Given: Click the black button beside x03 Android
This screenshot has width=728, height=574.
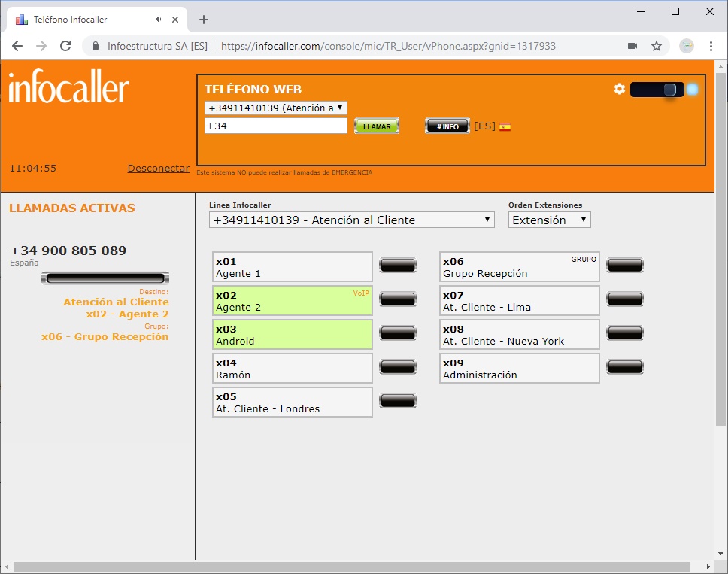Looking at the screenshot, I should [397, 333].
